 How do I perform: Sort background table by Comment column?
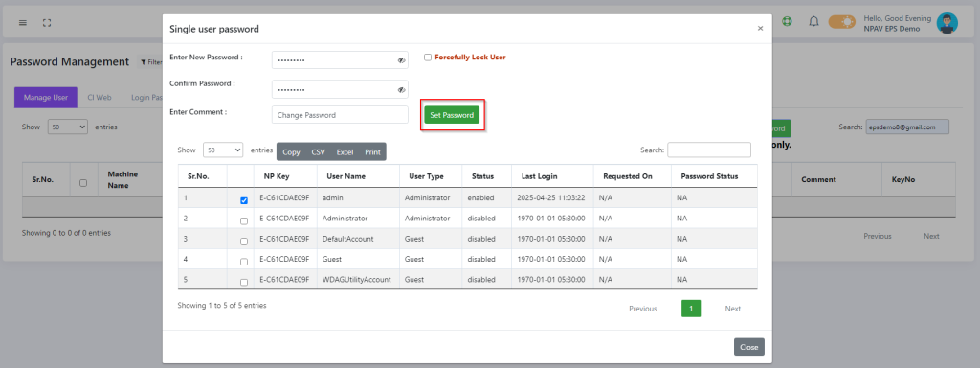[x=836, y=179]
